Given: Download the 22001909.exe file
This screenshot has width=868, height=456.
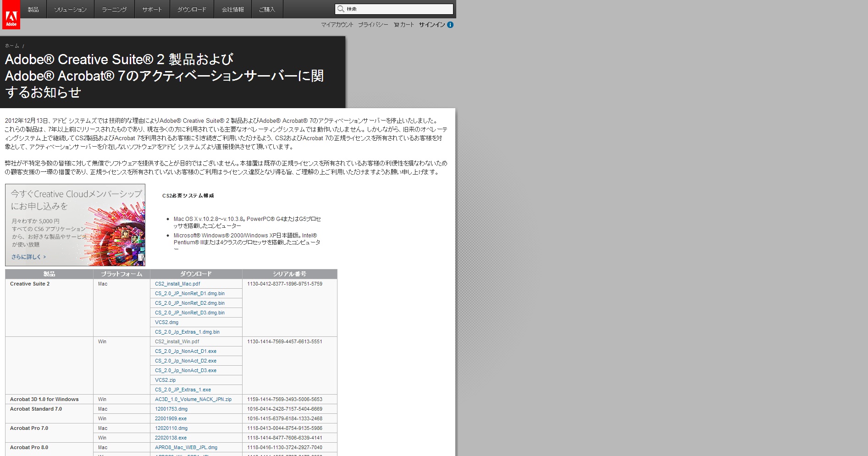Looking at the screenshot, I should [171, 419].
